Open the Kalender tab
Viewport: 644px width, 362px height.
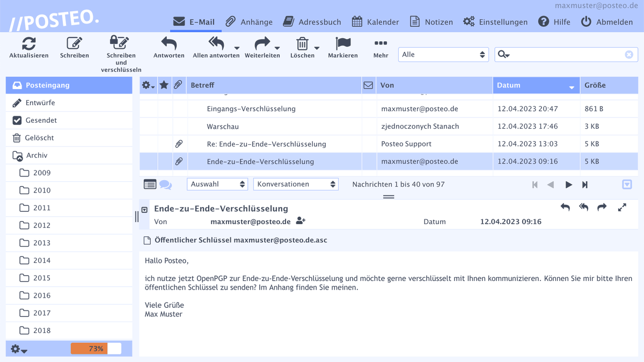tap(375, 22)
